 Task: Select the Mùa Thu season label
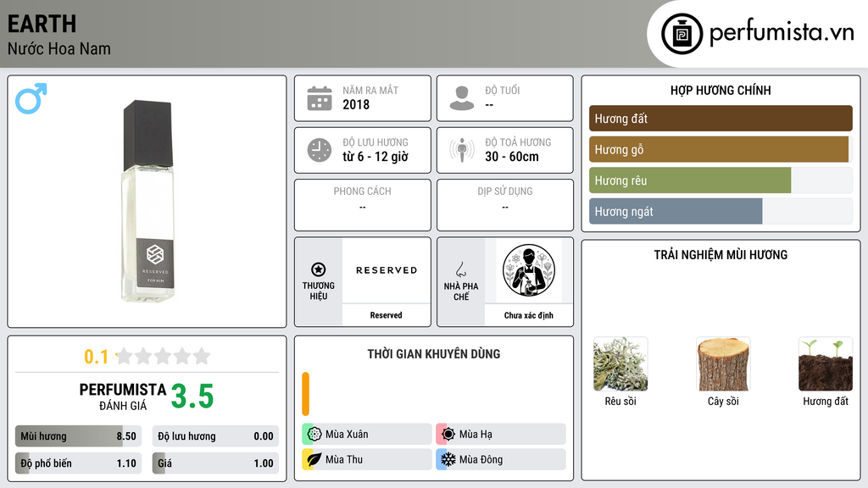(344, 459)
